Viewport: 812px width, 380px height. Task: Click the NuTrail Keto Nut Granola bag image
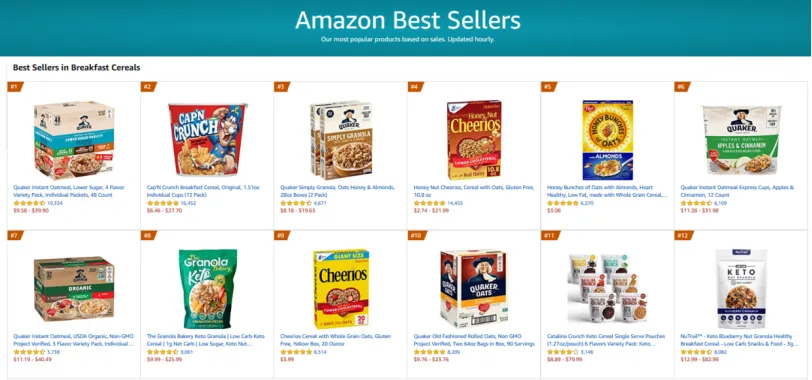click(x=741, y=289)
